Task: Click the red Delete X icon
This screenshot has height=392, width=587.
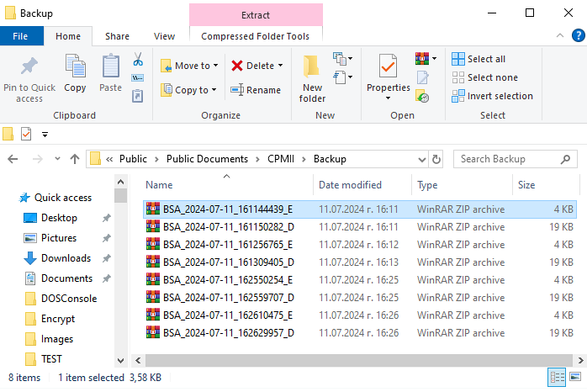Action: pos(237,66)
